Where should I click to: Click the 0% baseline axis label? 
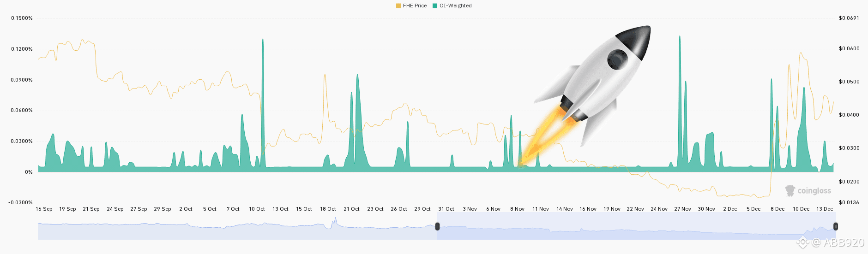pos(29,172)
